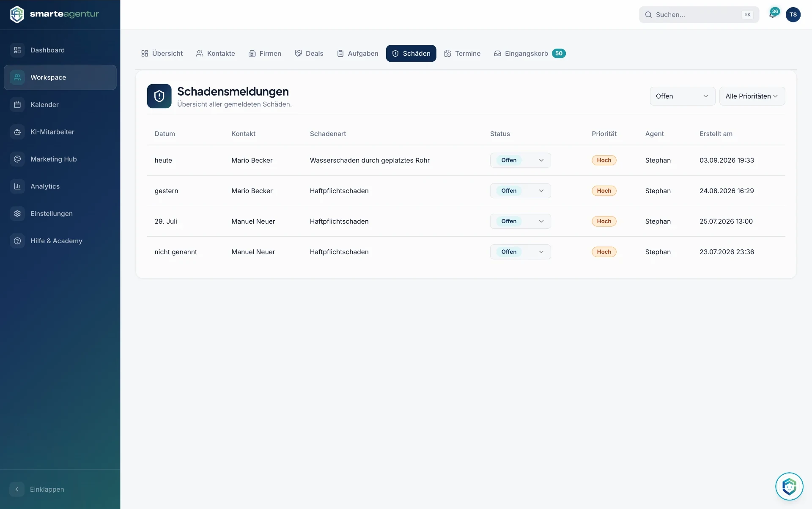
Task: Change status of Wasserschaden row
Action: tap(520, 160)
